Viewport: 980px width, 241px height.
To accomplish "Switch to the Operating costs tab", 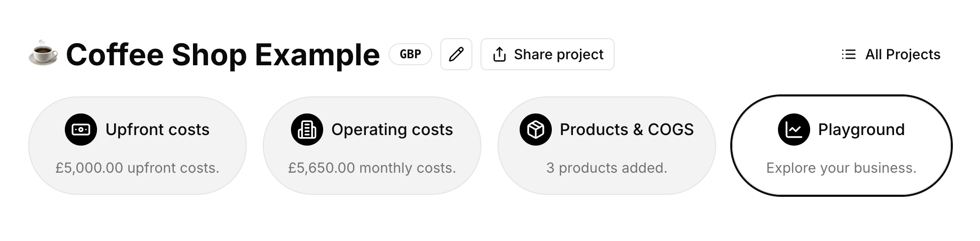I will point(372,146).
